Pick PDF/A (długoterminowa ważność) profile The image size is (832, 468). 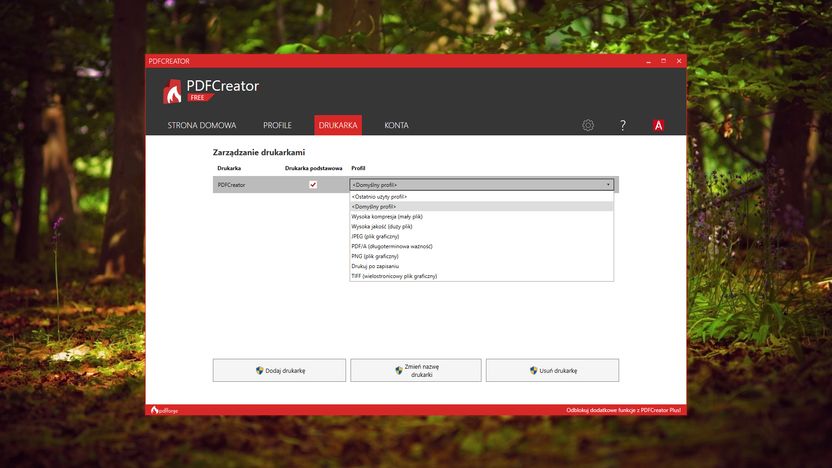tap(481, 246)
